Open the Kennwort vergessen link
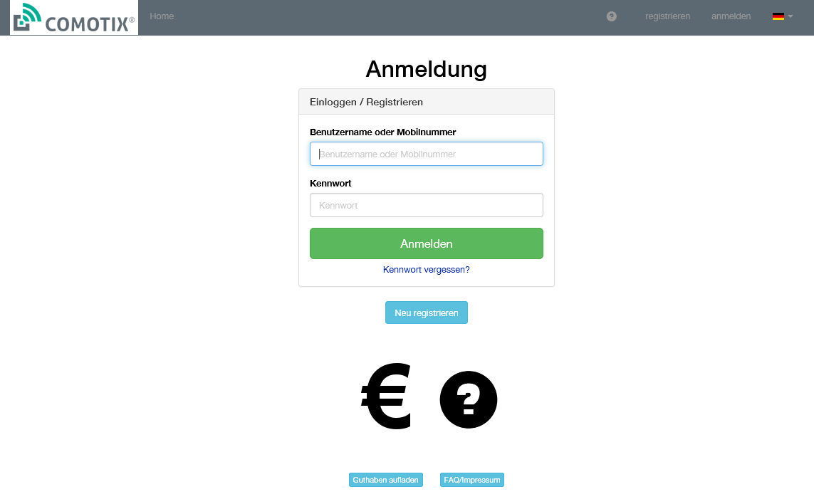Image resolution: width=814 pixels, height=504 pixels. 426,269
